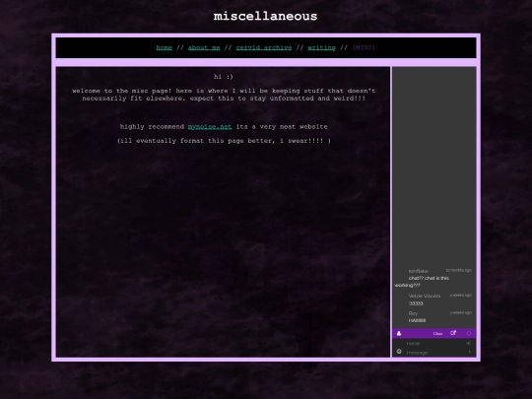Click the chatbox pop-out window icon
This screenshot has width=532, height=399.
[x=453, y=333]
